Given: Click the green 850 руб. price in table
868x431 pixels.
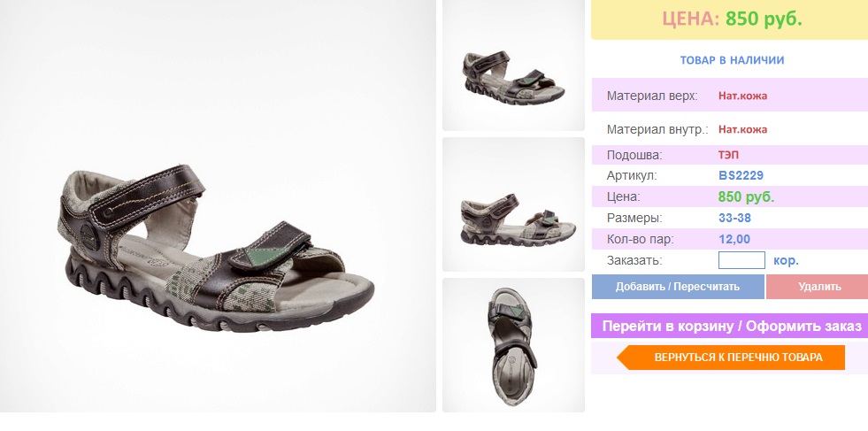Looking at the screenshot, I should point(746,196).
